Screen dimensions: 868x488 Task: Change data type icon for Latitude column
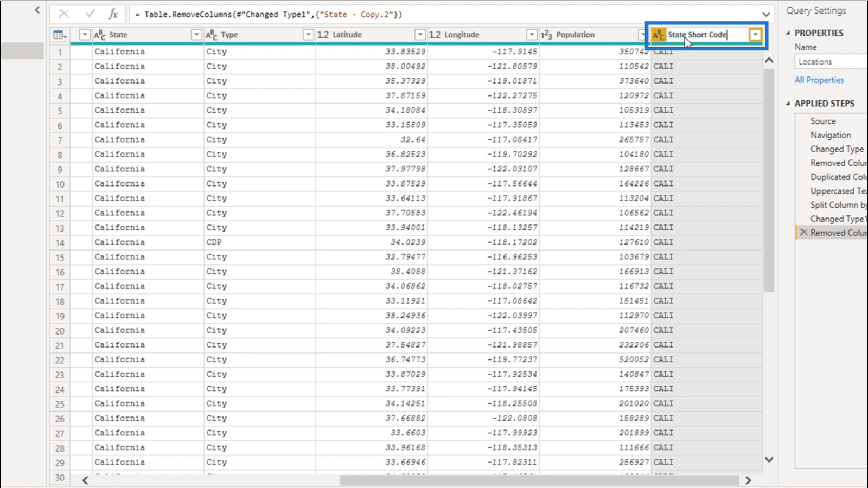(x=323, y=35)
